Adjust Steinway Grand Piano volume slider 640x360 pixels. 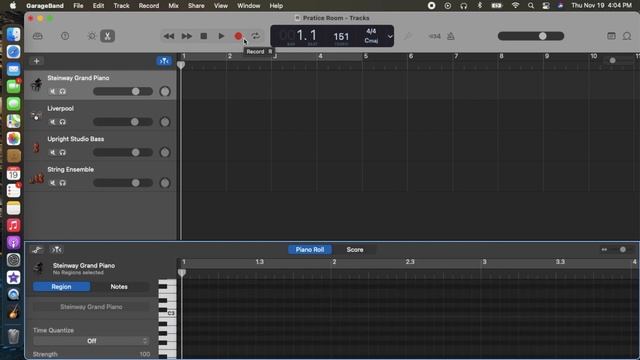point(123,91)
